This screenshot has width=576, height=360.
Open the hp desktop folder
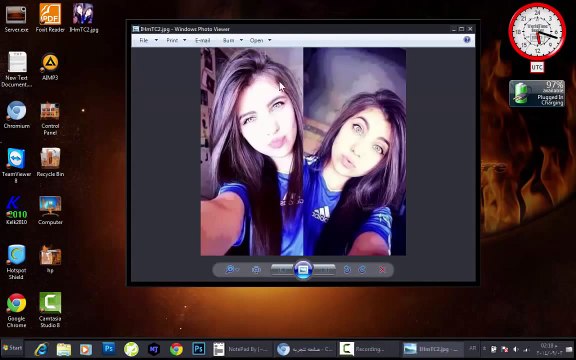pos(50,259)
